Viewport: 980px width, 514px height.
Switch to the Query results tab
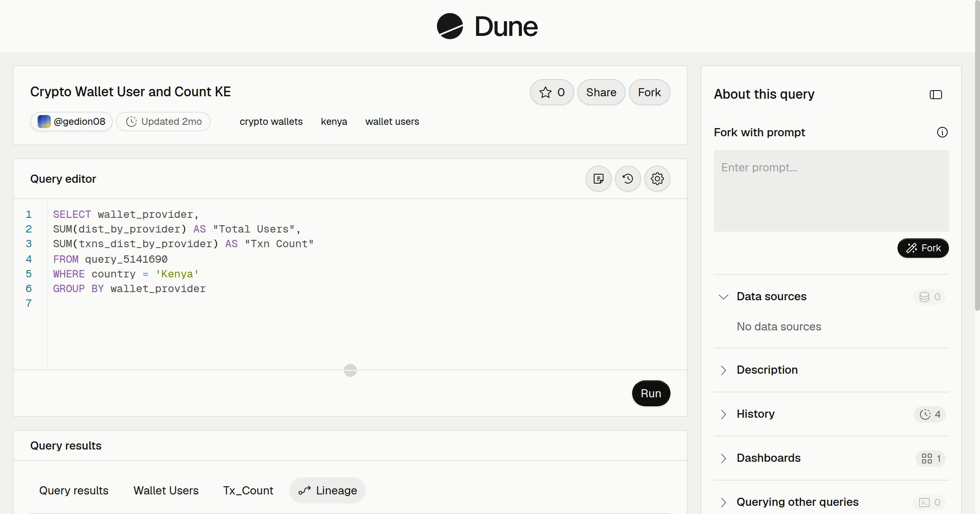pos(74,490)
